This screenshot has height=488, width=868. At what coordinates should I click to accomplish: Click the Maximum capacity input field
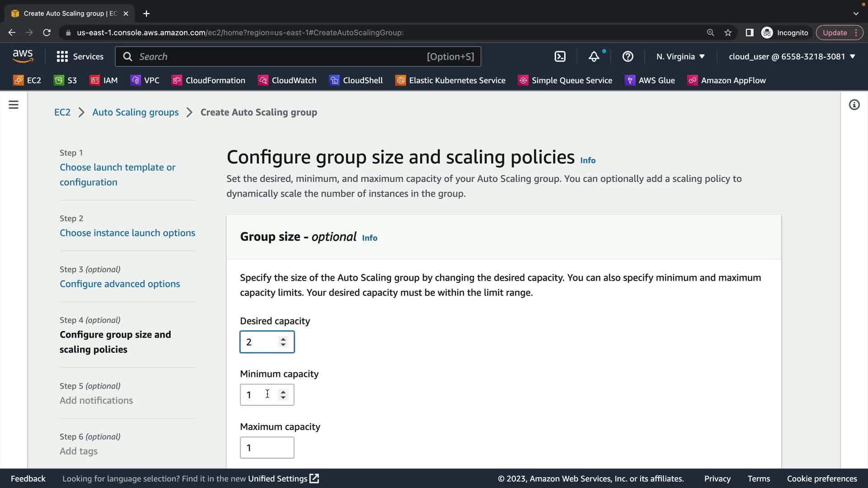coord(267,447)
